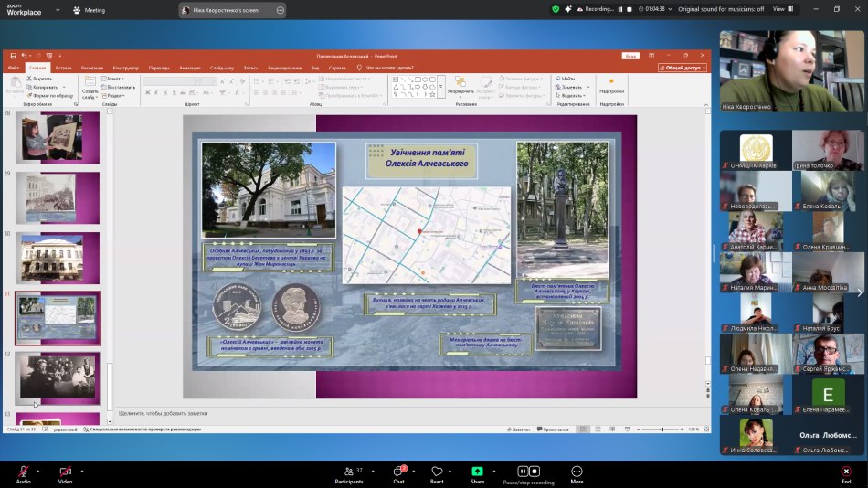
Task: Expand video options arrow beside Video
Action: (82, 472)
